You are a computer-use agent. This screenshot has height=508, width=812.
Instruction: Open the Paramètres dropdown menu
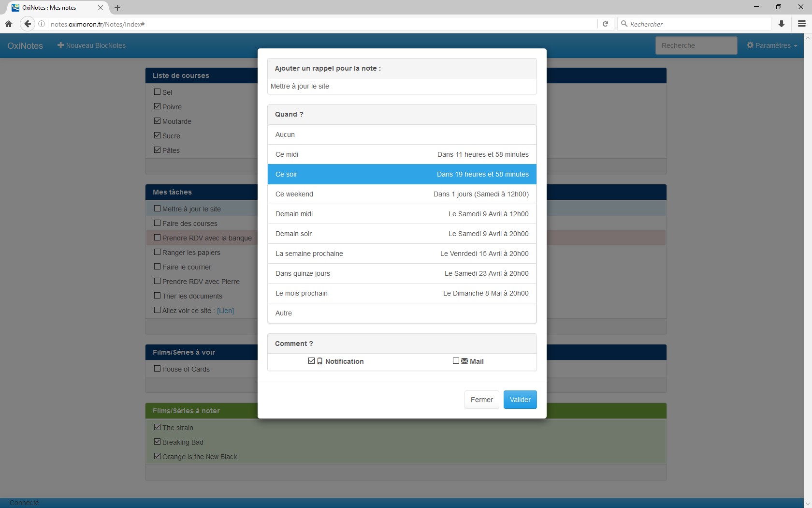click(772, 45)
